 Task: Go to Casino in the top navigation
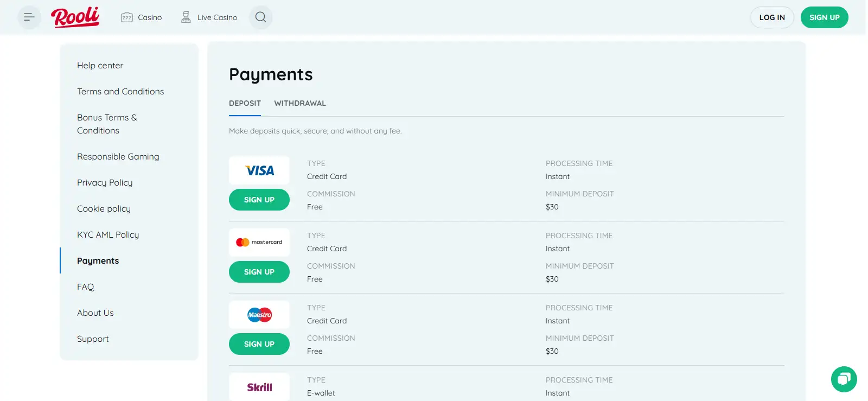(142, 17)
